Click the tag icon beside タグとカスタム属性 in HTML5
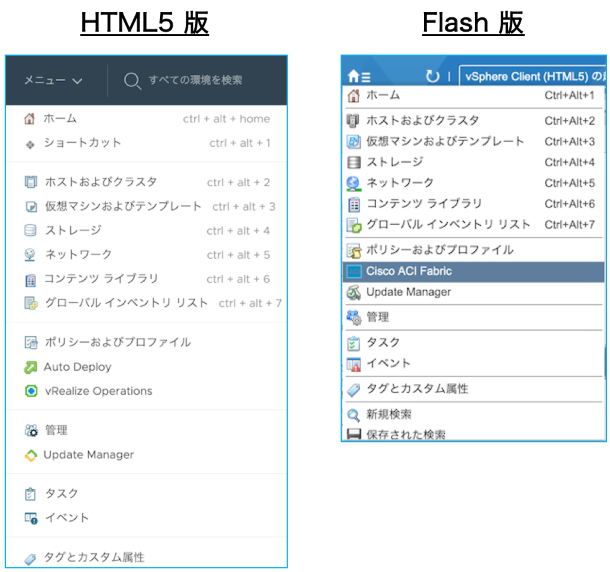 [30, 559]
